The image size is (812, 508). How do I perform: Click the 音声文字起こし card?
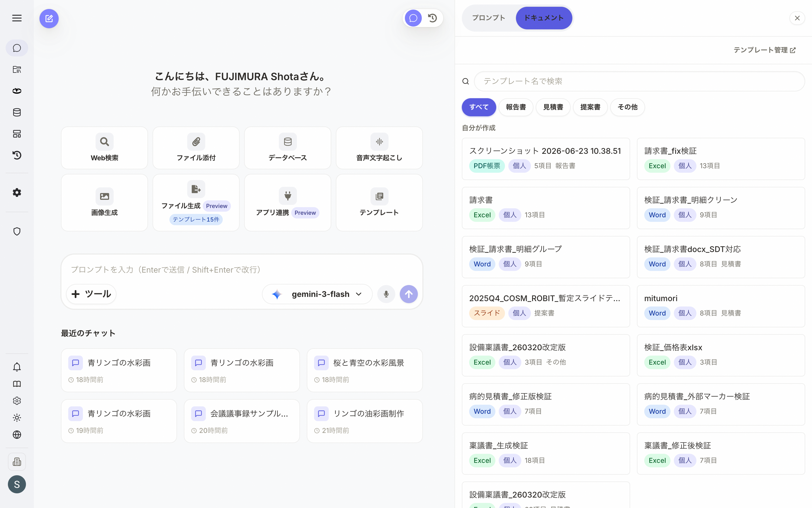[379, 148]
